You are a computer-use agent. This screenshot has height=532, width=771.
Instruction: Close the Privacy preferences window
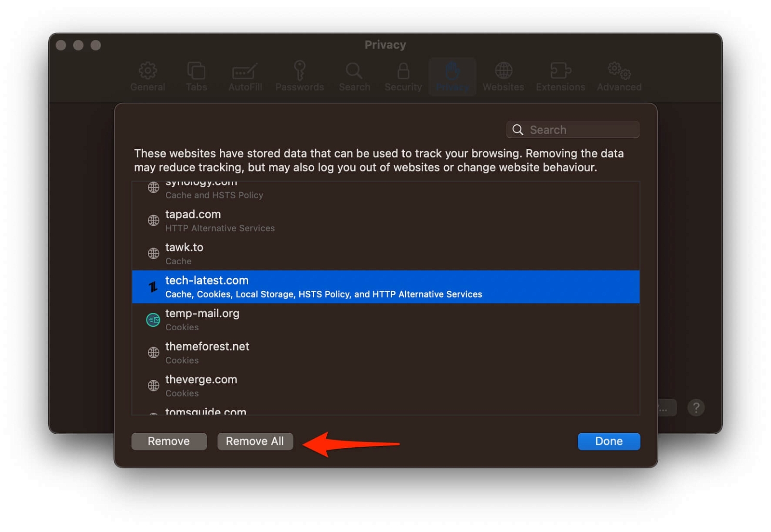tap(61, 45)
